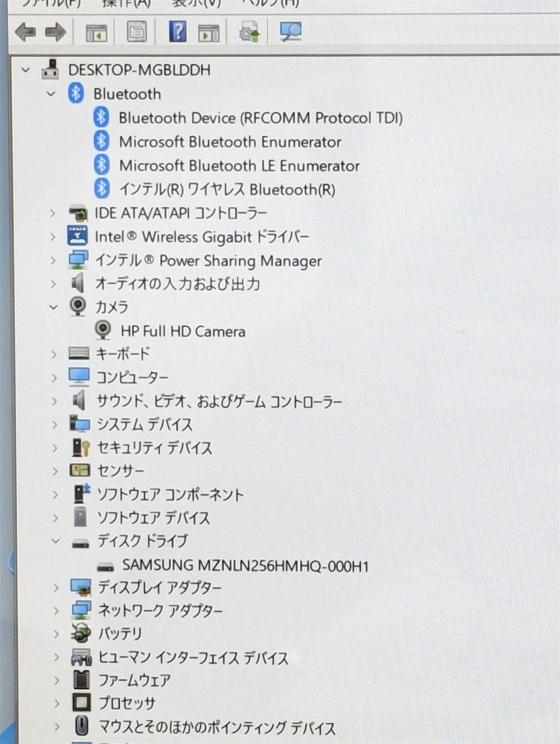Screen dimensions: 560x744
Task: Click the ディスク ドライブ category icon
Action: click(x=81, y=543)
